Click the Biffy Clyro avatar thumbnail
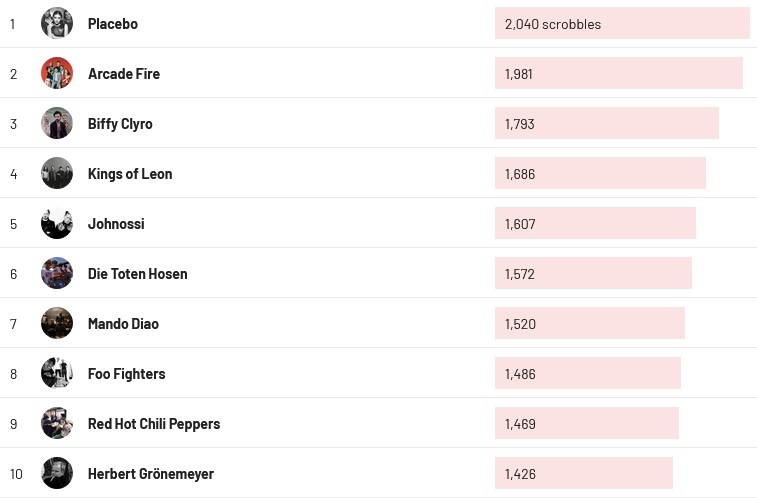 (x=57, y=123)
